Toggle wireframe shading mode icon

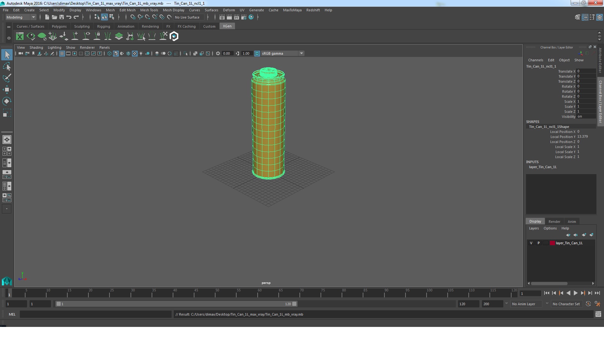point(109,53)
